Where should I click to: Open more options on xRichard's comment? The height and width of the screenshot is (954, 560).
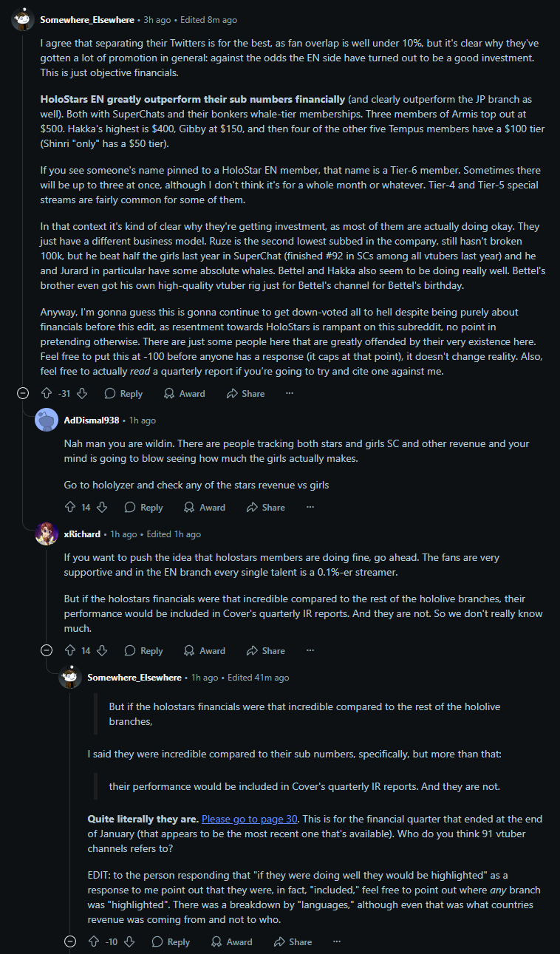point(310,651)
